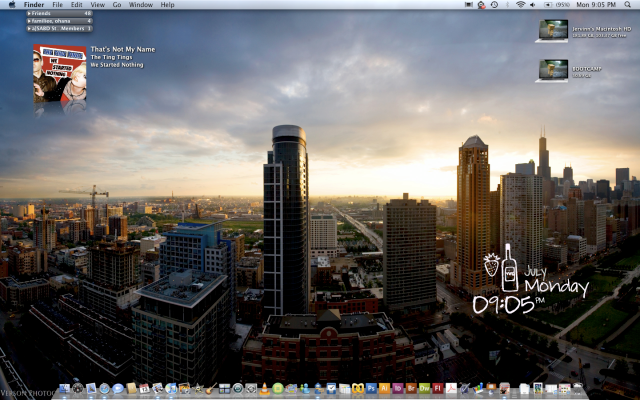640x400 pixels.
Task: Open Adobe Bridge from the dock
Action: tap(411, 388)
